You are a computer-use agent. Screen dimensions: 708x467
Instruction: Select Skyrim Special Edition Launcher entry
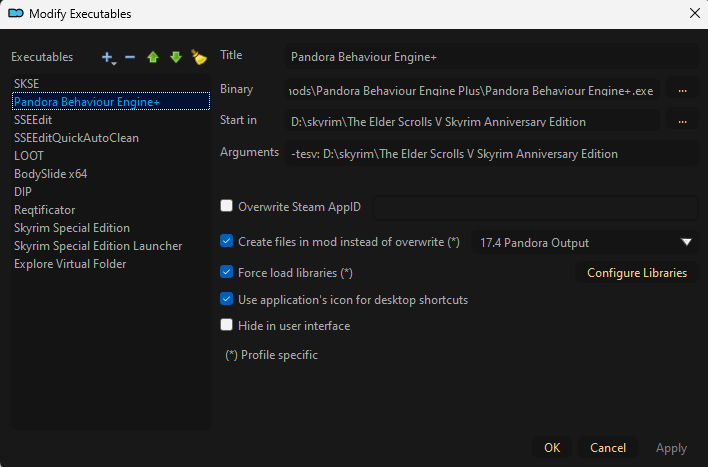(x=111, y=246)
